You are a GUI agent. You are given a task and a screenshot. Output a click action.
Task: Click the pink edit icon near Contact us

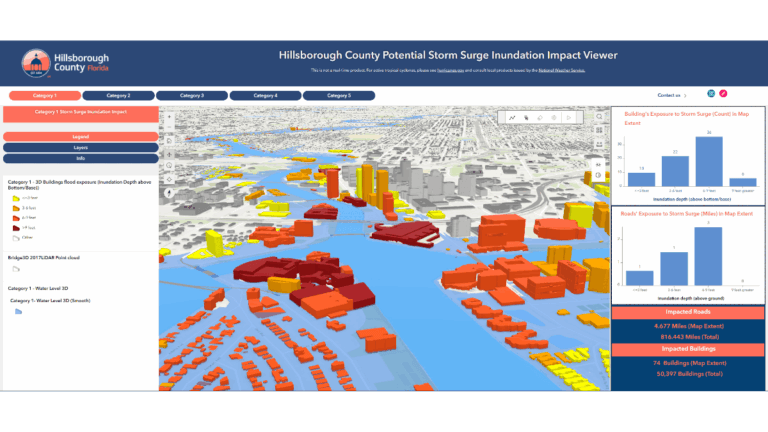pyautogui.click(x=724, y=94)
